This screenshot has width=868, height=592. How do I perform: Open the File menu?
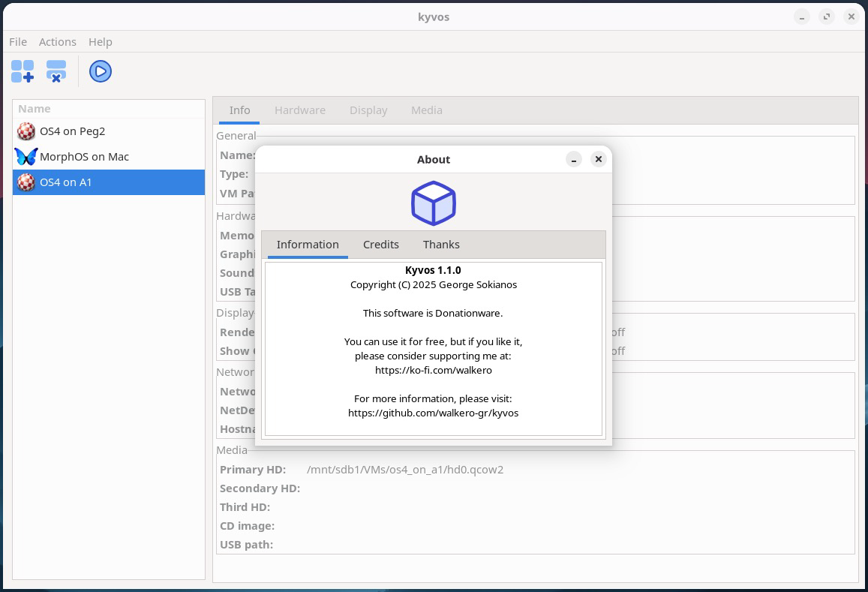coord(18,42)
